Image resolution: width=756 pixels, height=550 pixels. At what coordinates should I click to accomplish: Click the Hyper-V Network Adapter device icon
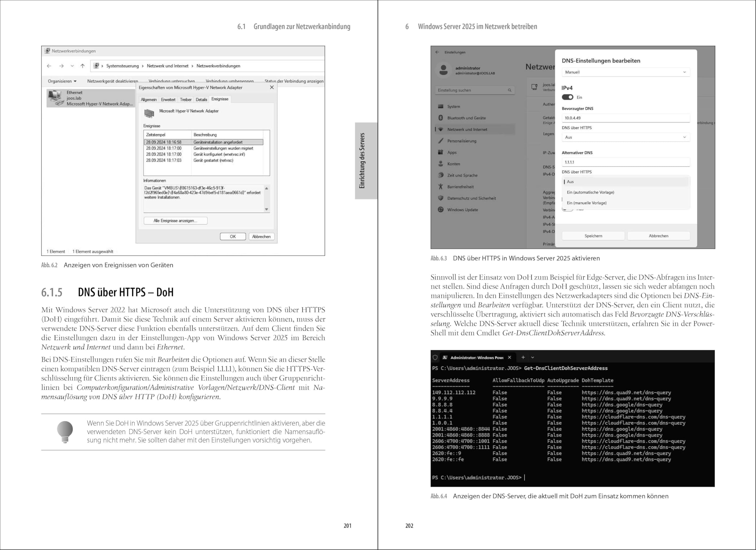(149, 113)
